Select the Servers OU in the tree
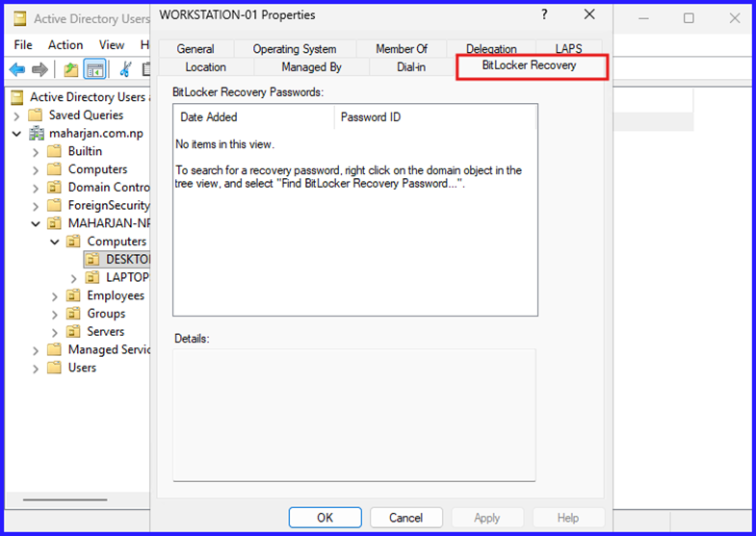The width and height of the screenshot is (756, 536). (105, 332)
